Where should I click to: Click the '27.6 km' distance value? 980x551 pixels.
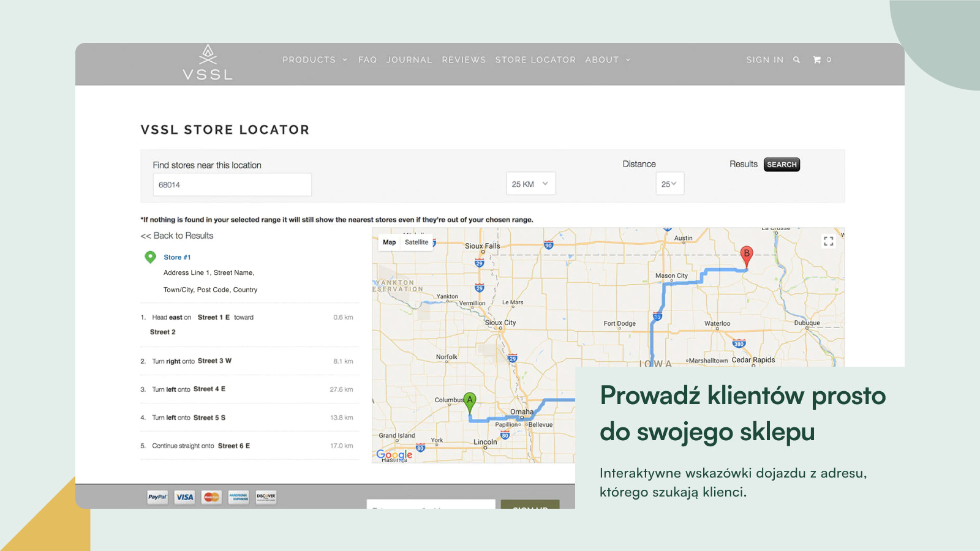point(341,389)
